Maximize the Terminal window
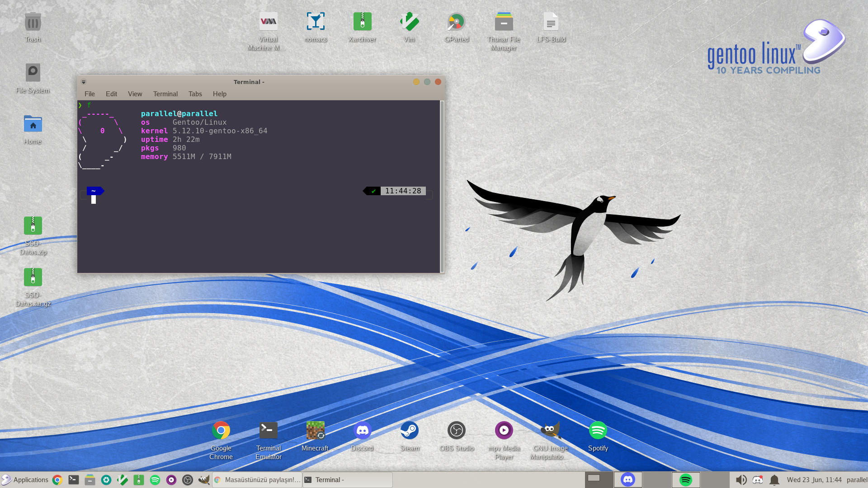Viewport: 868px width, 488px height. pos(427,82)
